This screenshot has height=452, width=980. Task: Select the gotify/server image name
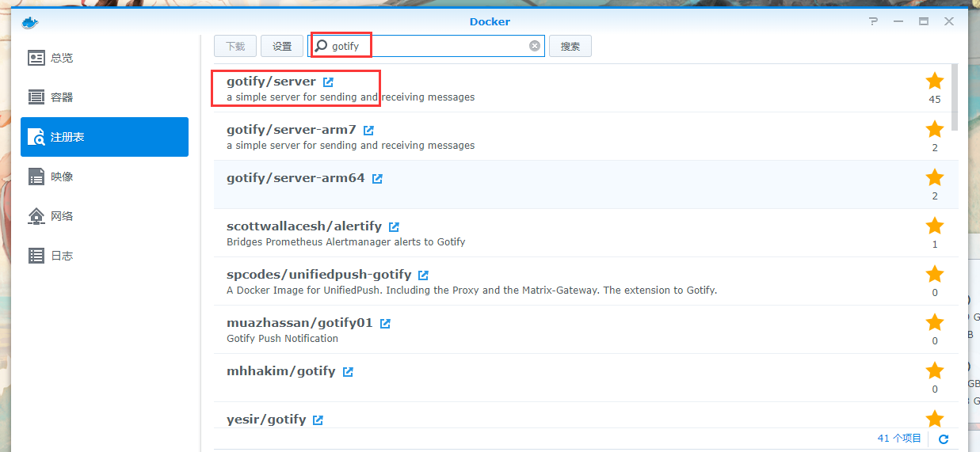pyautogui.click(x=271, y=82)
